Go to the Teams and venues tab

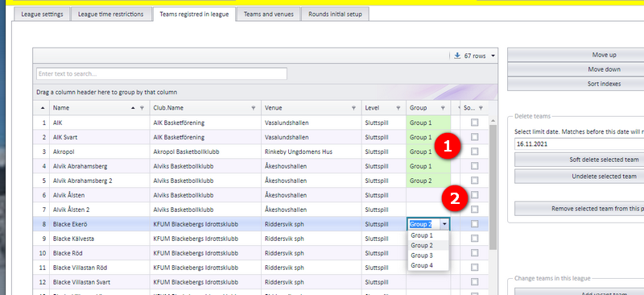269,14
